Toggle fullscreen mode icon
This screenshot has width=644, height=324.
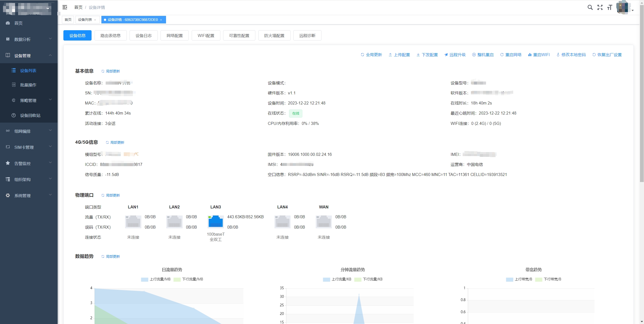(600, 7)
